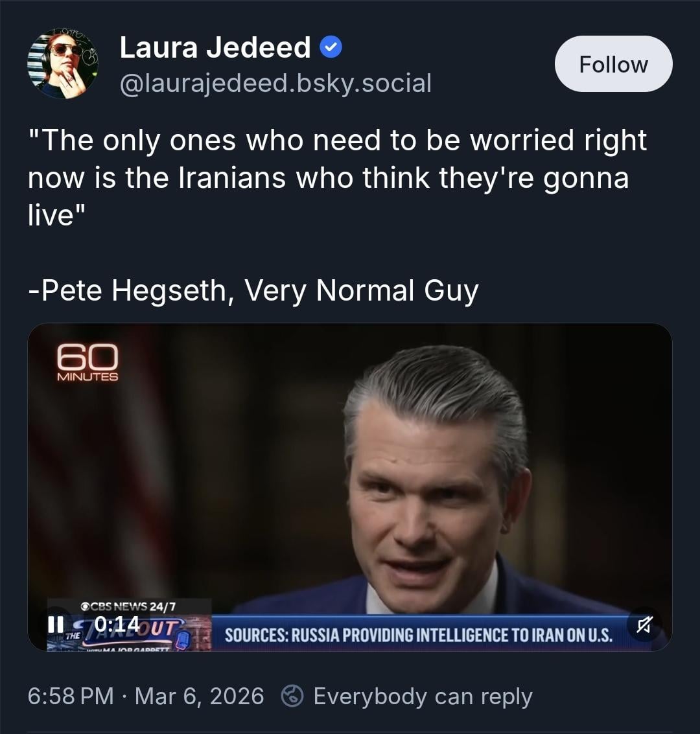700x734 pixels.
Task: Open the Laura Jedeed display name link
Action: coord(215,47)
